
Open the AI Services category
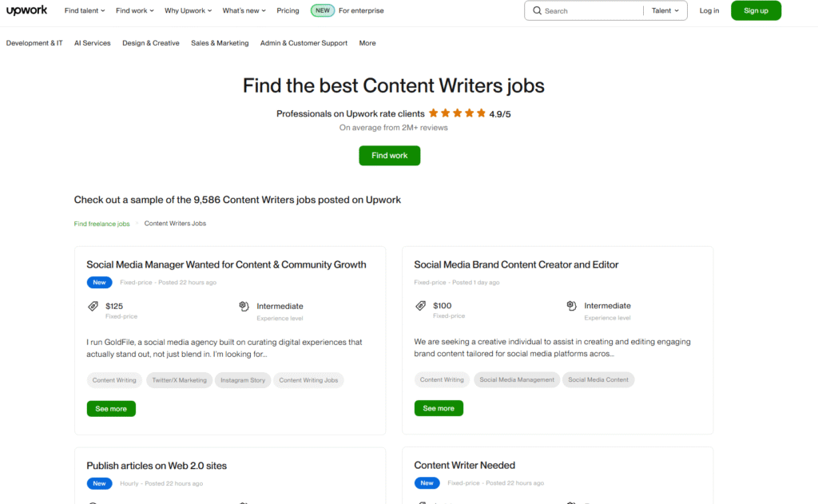click(x=93, y=43)
